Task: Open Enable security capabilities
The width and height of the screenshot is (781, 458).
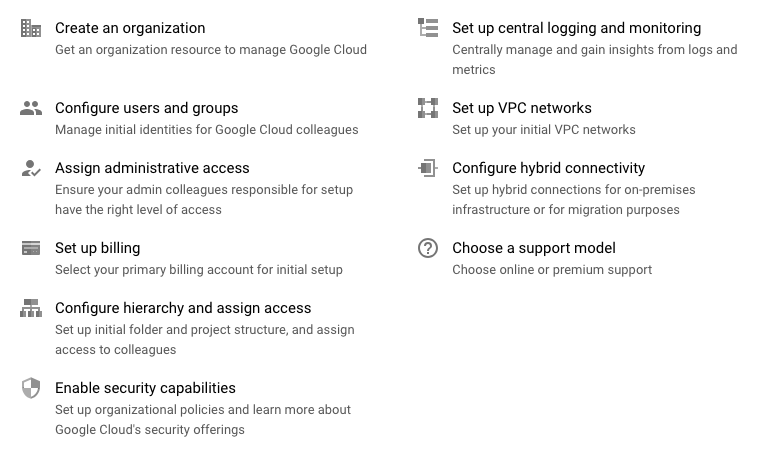Action: [145, 388]
